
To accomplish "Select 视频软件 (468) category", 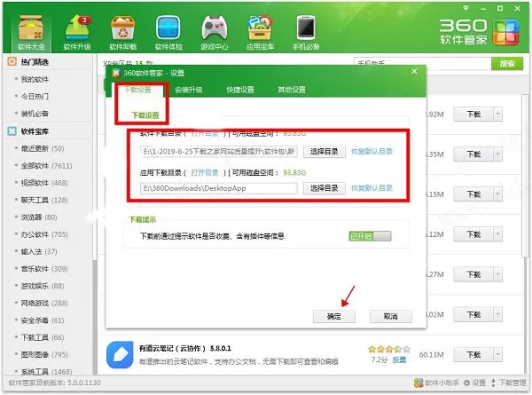I will 44,183.
